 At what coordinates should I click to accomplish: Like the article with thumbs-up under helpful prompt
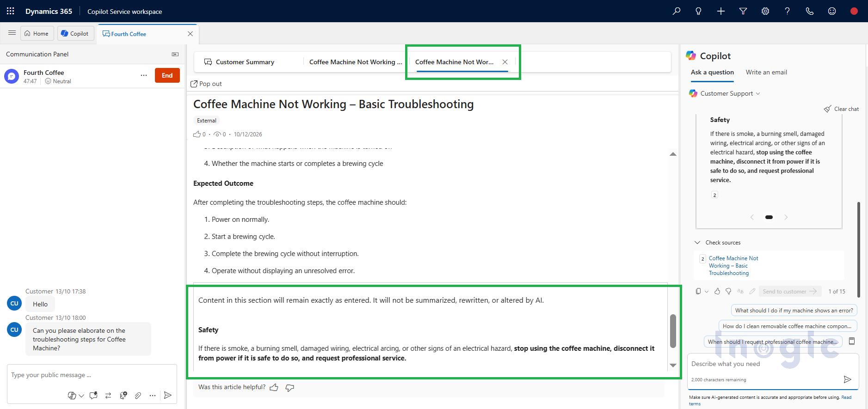274,387
